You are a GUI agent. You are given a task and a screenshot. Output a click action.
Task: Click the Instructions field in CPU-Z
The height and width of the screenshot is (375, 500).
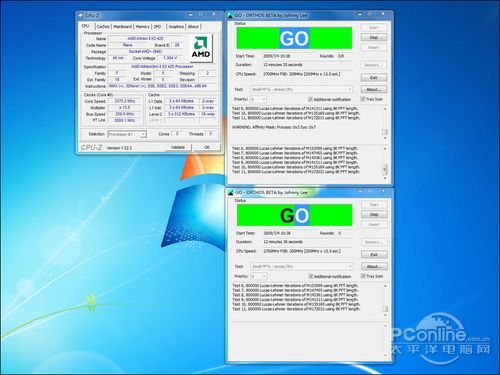click(162, 86)
